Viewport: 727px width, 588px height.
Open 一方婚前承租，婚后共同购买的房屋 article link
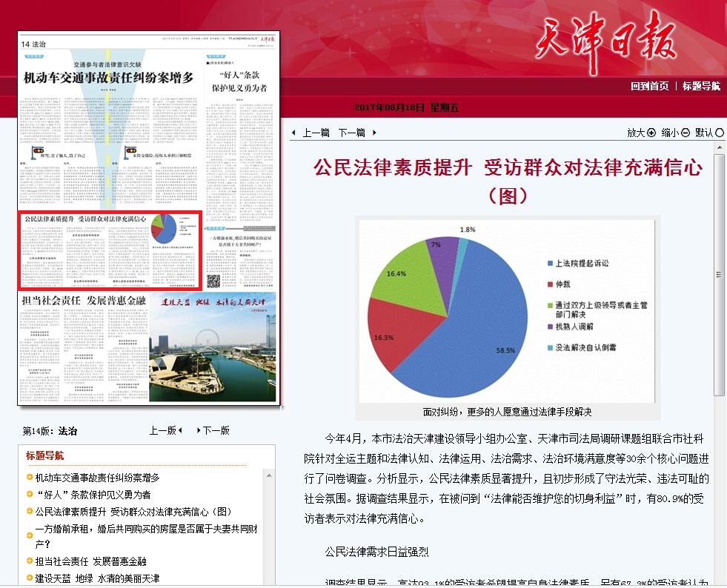(x=147, y=536)
